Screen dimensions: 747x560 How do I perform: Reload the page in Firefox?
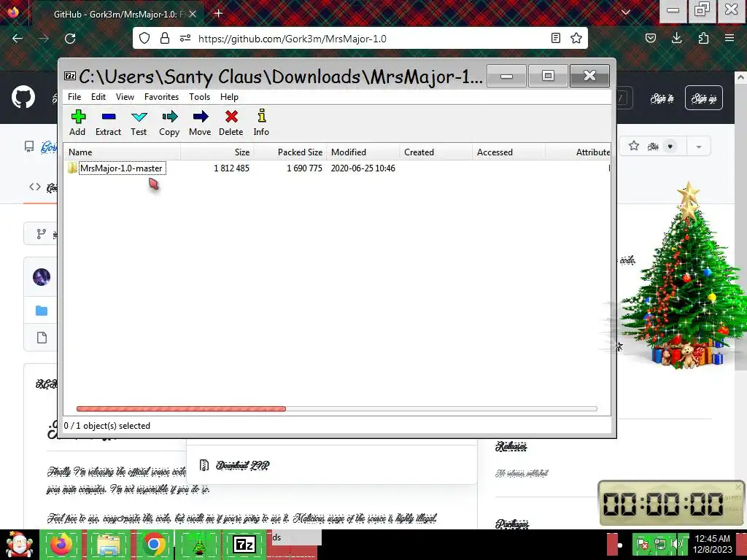(x=70, y=39)
